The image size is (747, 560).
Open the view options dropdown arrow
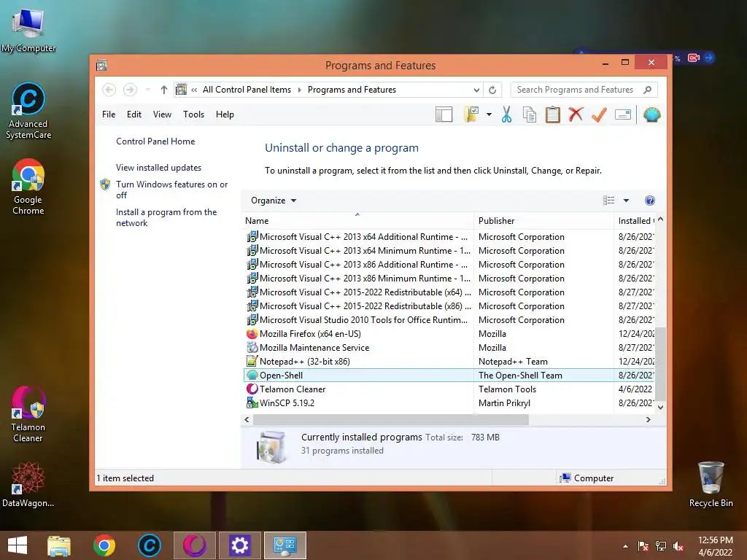(626, 201)
